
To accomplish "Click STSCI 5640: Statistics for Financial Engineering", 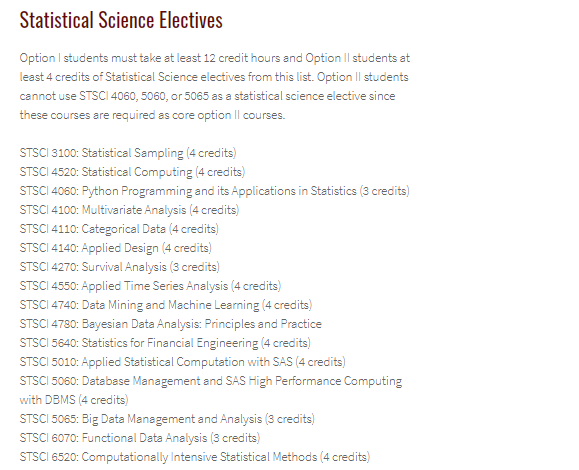I will pos(165,343).
